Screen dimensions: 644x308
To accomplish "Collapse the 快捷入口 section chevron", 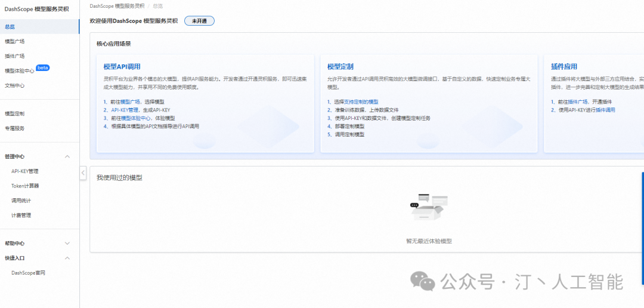I will 68,258.
